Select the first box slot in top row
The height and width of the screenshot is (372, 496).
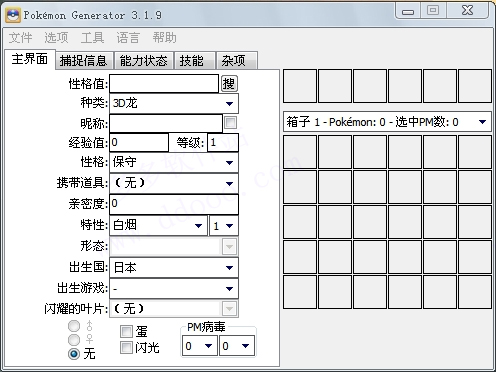[300, 152]
